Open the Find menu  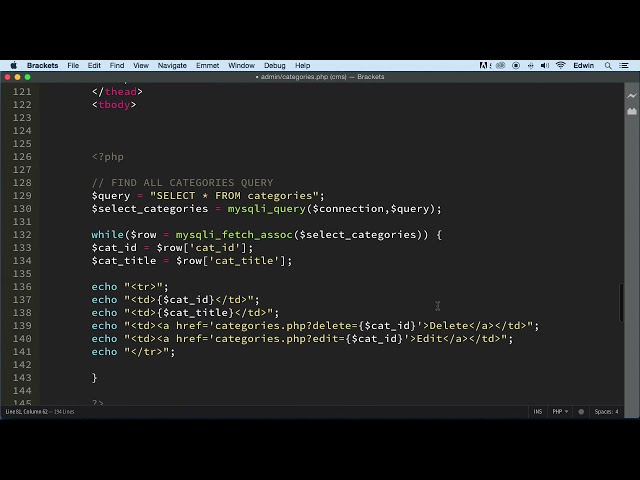pyautogui.click(x=117, y=65)
